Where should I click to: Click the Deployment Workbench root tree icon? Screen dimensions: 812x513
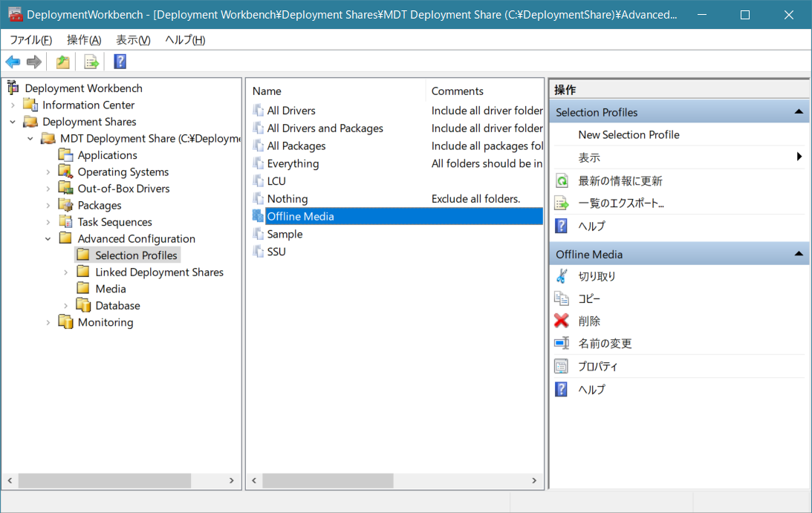click(x=13, y=88)
